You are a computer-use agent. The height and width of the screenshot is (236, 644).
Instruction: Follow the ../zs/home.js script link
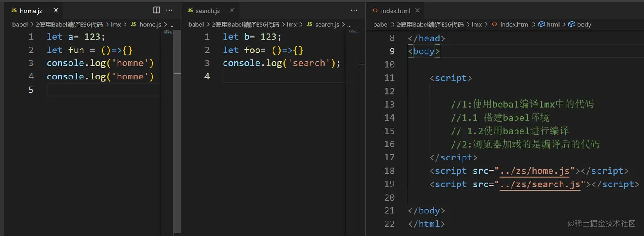pos(535,171)
